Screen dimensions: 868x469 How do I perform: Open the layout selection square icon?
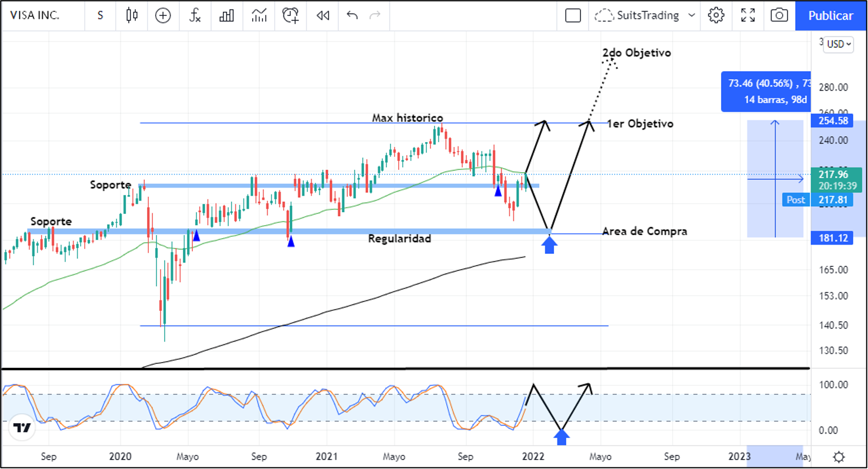pyautogui.click(x=573, y=16)
